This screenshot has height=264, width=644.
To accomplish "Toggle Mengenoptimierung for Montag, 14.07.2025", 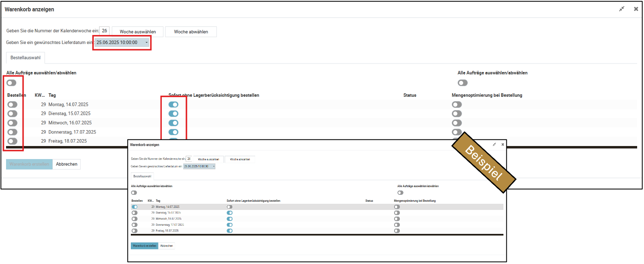I will [x=457, y=105].
